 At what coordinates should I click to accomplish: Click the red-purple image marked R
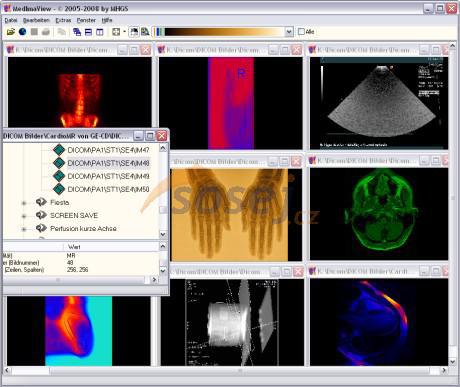231,103
